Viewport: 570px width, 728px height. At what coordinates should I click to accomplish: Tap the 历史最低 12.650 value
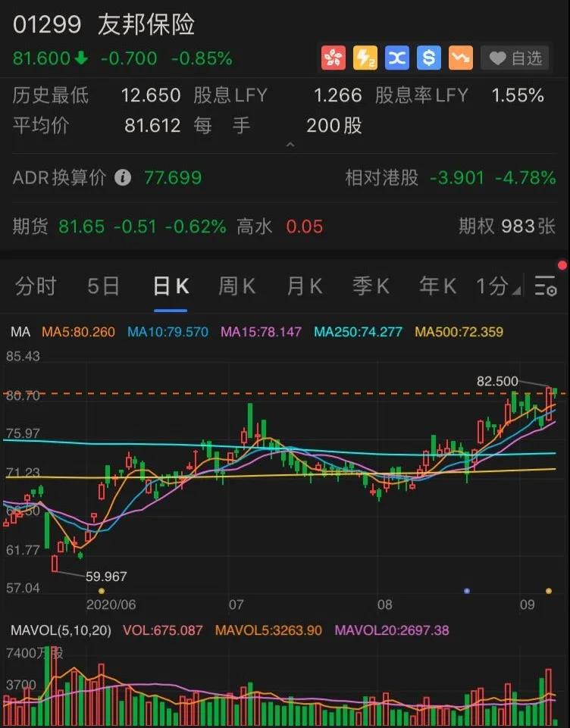coord(151,95)
